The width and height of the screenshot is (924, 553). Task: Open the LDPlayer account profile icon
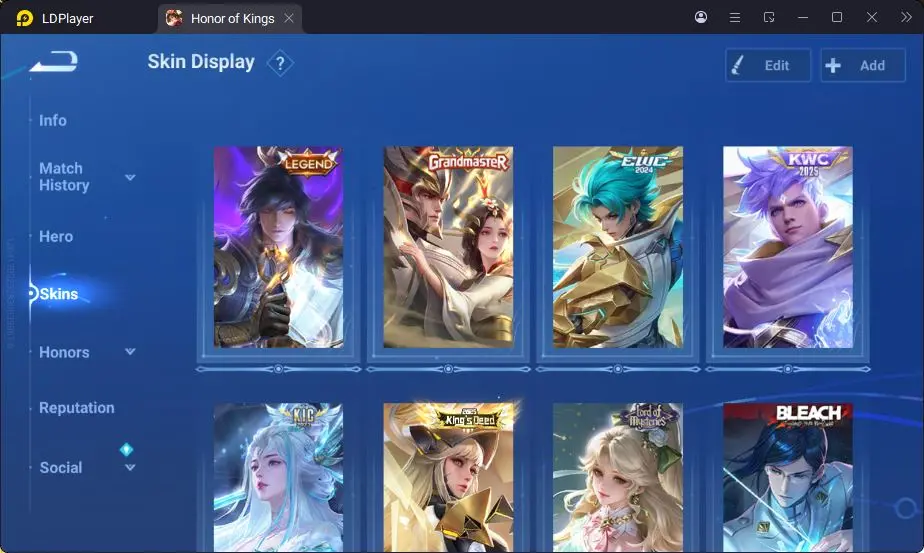coord(701,17)
